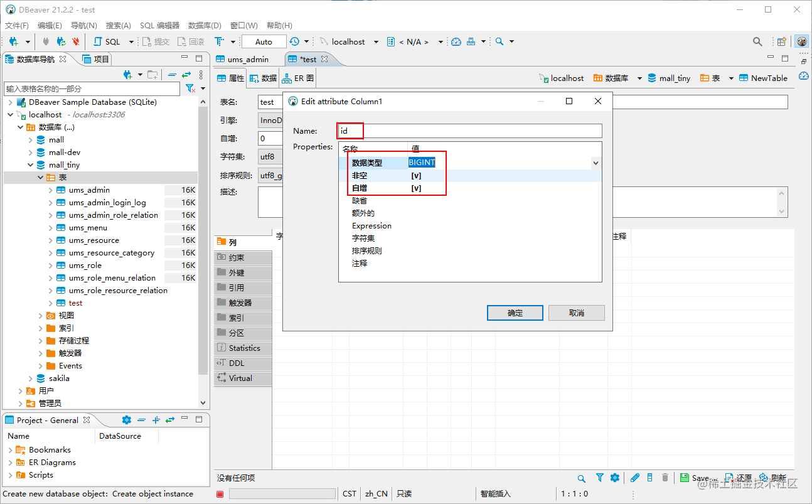Click the blue search magnifier in main toolbar

[x=499, y=41]
